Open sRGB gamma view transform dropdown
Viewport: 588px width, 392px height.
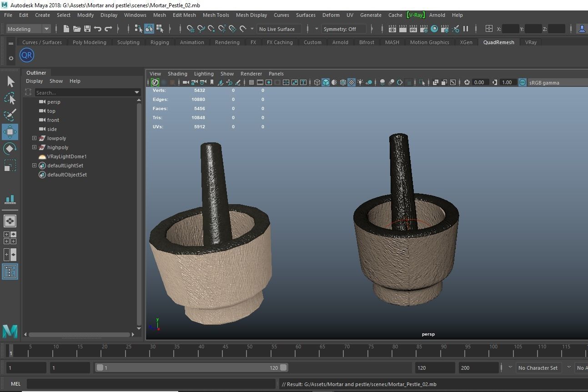558,82
